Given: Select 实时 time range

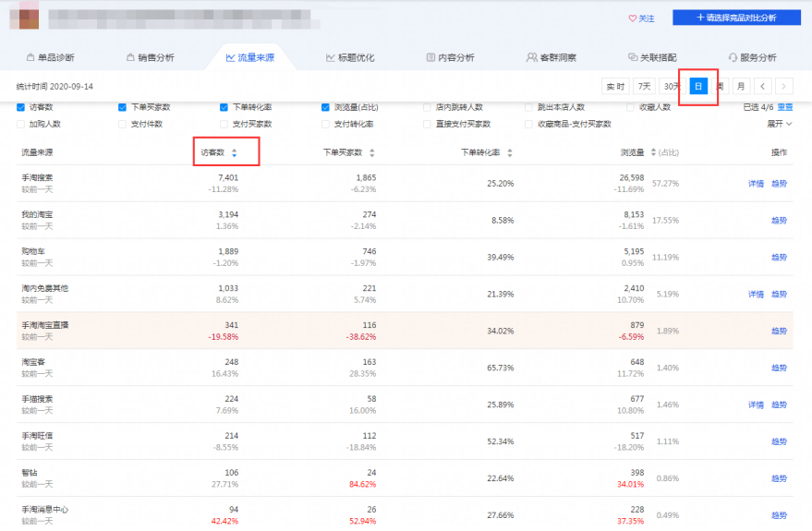Looking at the screenshot, I should click(616, 87).
